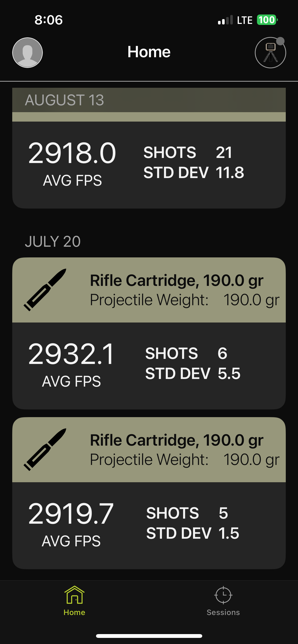Tap the home indicator bar
This screenshot has height=644, width=298.
click(149, 636)
